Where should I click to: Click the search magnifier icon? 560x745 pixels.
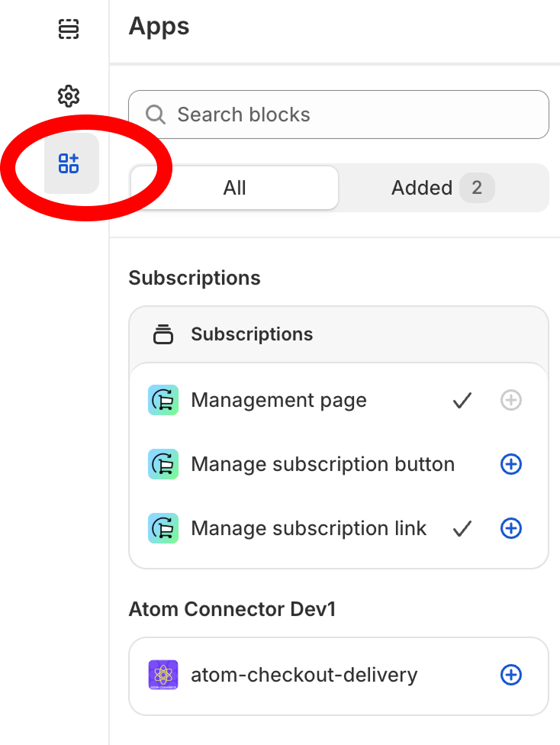(156, 114)
